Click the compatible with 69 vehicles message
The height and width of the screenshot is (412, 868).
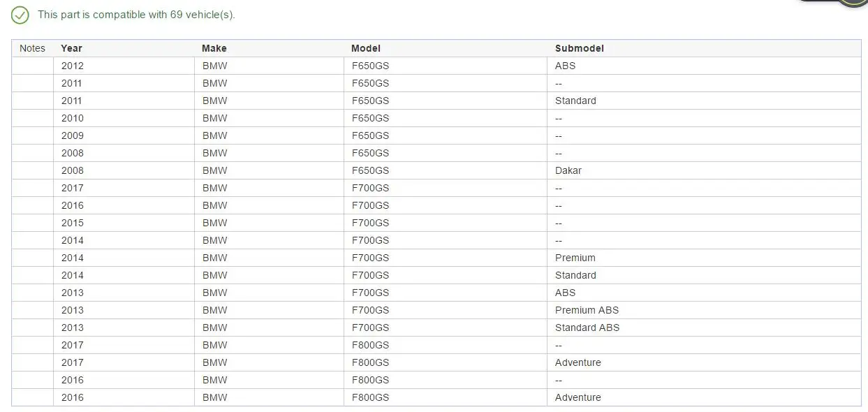(136, 15)
